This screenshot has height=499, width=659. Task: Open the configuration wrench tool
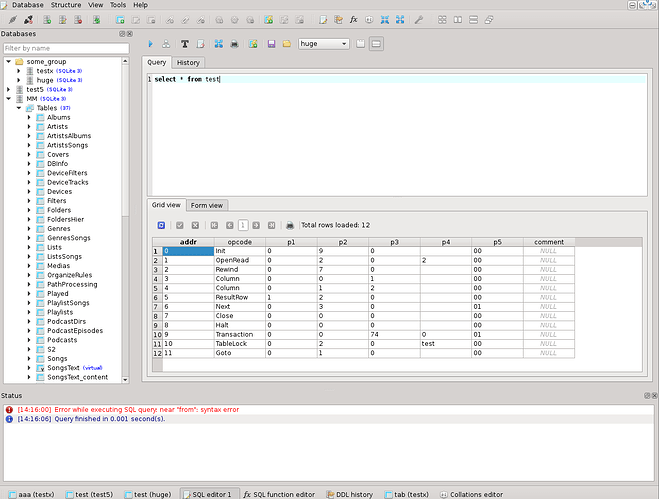click(x=419, y=20)
